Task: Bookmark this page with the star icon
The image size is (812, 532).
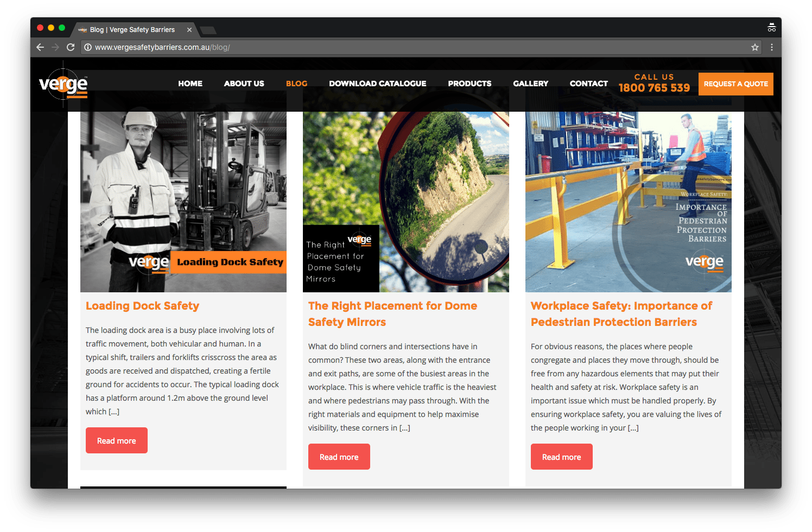Action: point(755,47)
